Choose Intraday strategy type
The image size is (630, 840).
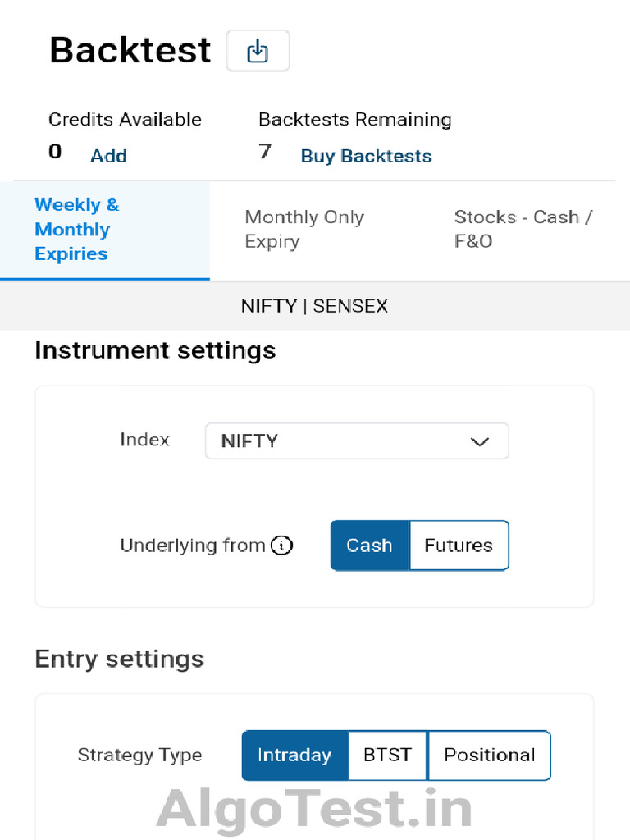point(294,756)
